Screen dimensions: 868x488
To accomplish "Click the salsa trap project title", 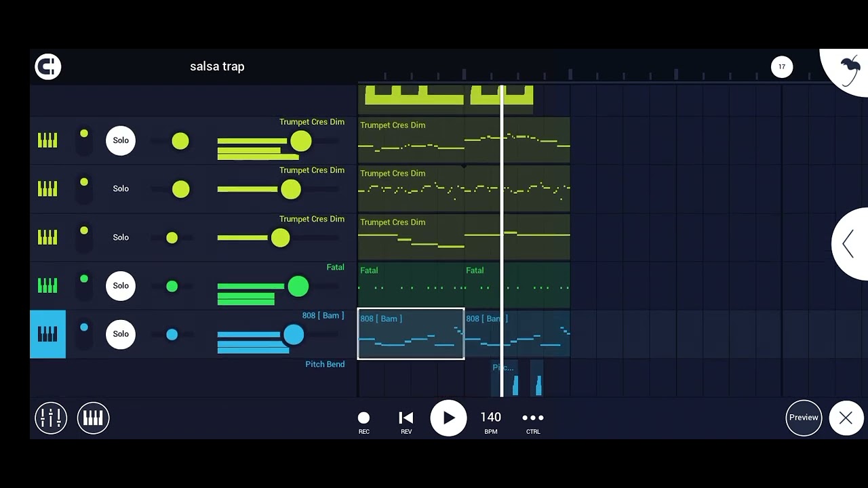I will (217, 66).
